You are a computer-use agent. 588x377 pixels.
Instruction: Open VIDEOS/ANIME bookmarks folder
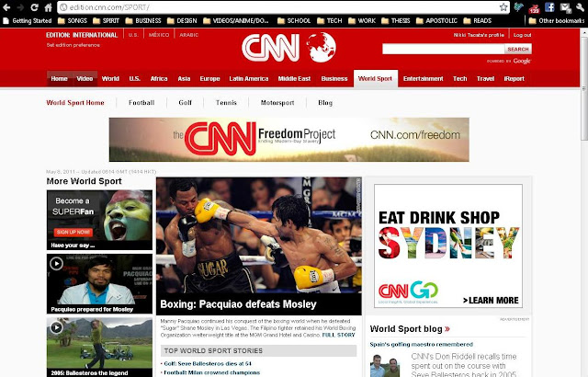click(x=236, y=20)
